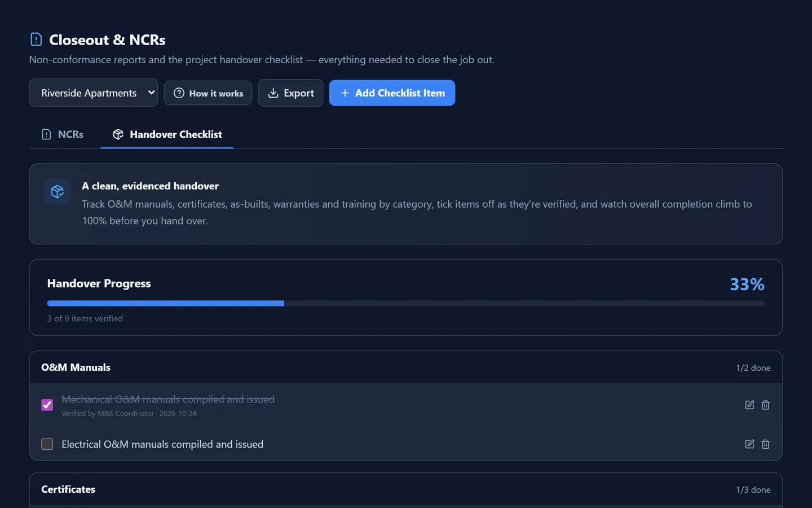Open the How it works help
Screen dimensions: 812x508
[208, 93]
